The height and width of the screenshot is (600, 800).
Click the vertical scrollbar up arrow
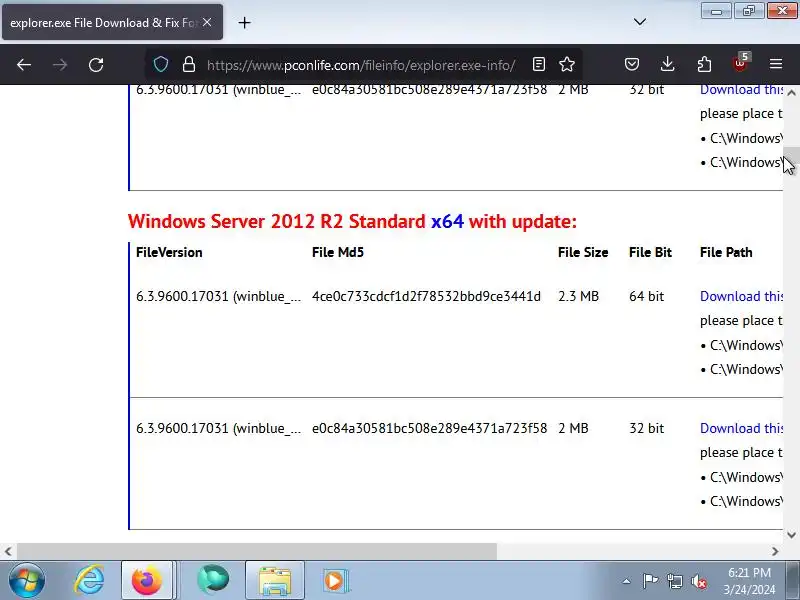[x=791, y=93]
